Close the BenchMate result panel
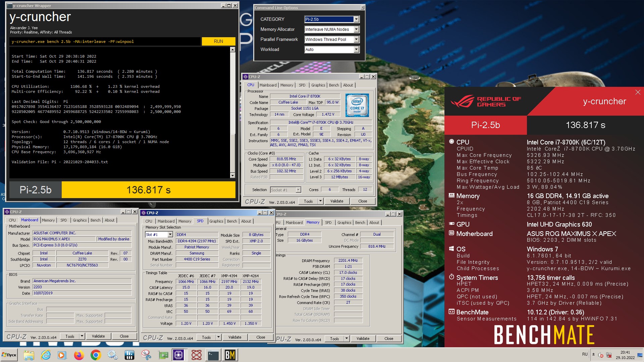Image resolution: width=644 pixels, height=362 pixels. click(638, 92)
